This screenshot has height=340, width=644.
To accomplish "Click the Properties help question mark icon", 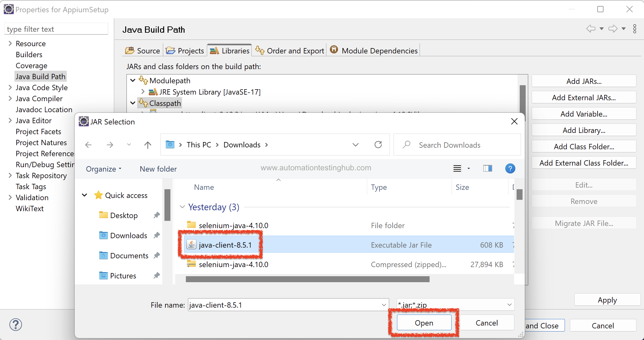I will point(16,325).
